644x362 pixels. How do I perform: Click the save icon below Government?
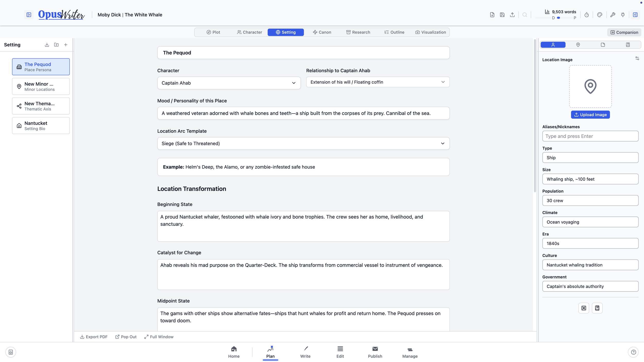[597, 308]
